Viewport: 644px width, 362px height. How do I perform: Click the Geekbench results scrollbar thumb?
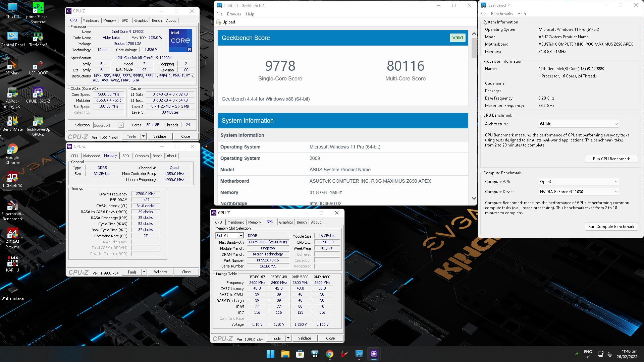tap(474, 48)
